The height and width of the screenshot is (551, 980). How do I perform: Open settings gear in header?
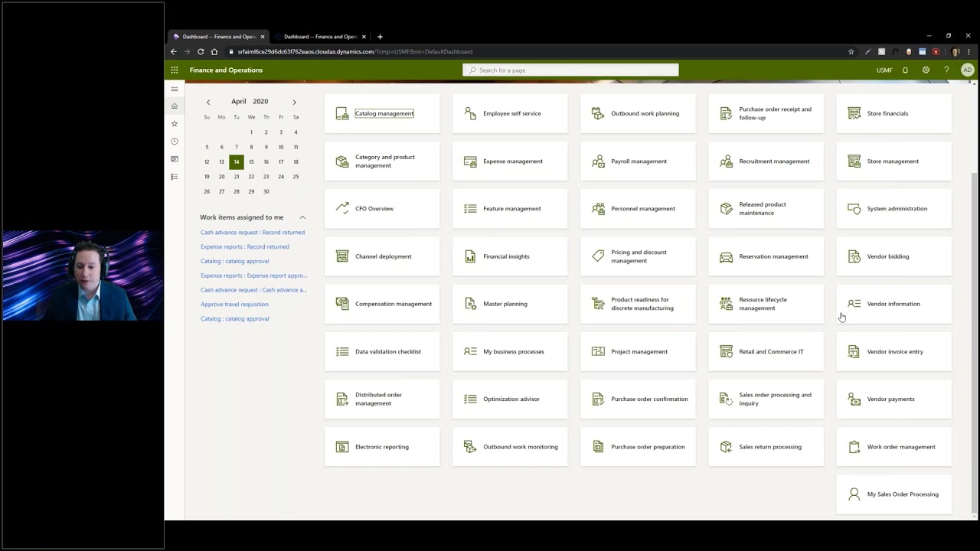(x=926, y=70)
